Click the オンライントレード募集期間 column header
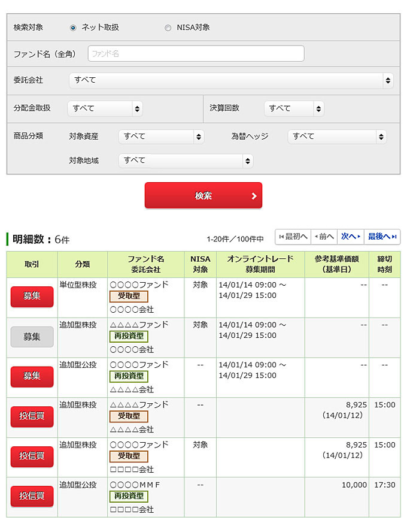 click(260, 265)
